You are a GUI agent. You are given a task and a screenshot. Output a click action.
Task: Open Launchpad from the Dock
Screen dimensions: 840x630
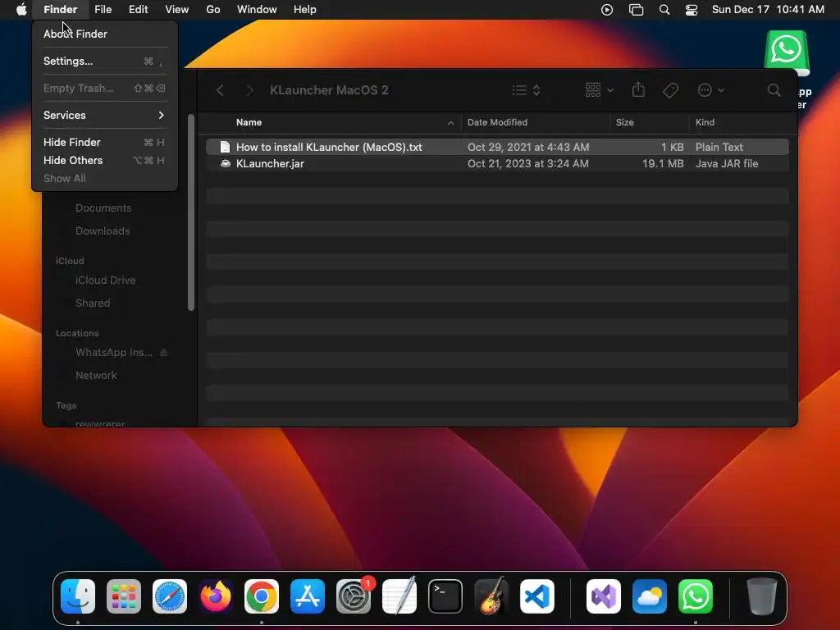(x=124, y=596)
